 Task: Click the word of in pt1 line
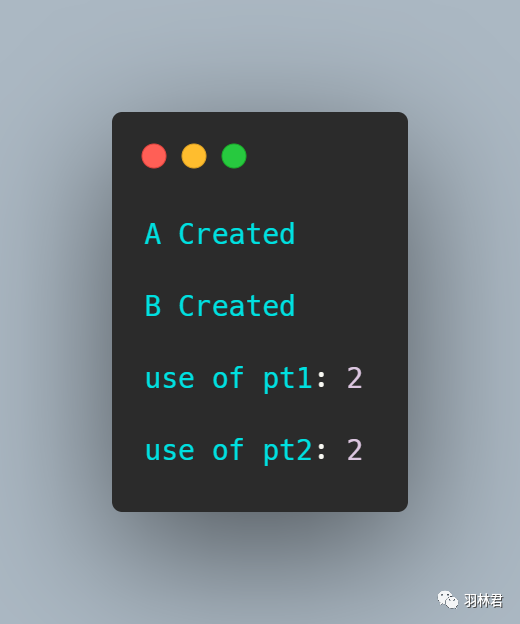228,377
